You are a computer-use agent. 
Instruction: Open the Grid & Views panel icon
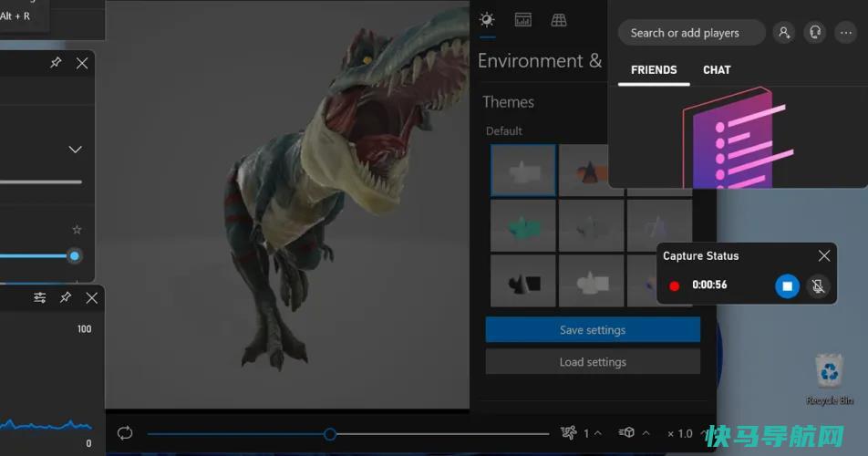click(559, 20)
